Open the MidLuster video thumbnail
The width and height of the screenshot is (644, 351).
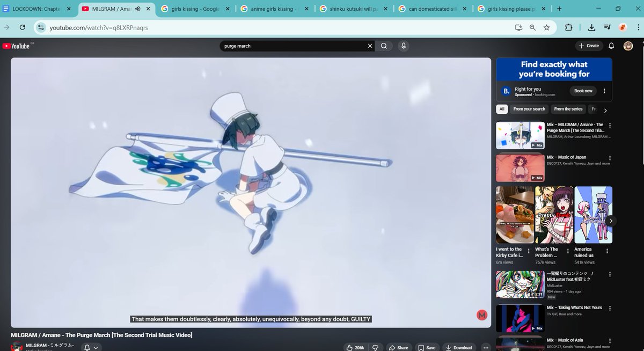coord(521,285)
